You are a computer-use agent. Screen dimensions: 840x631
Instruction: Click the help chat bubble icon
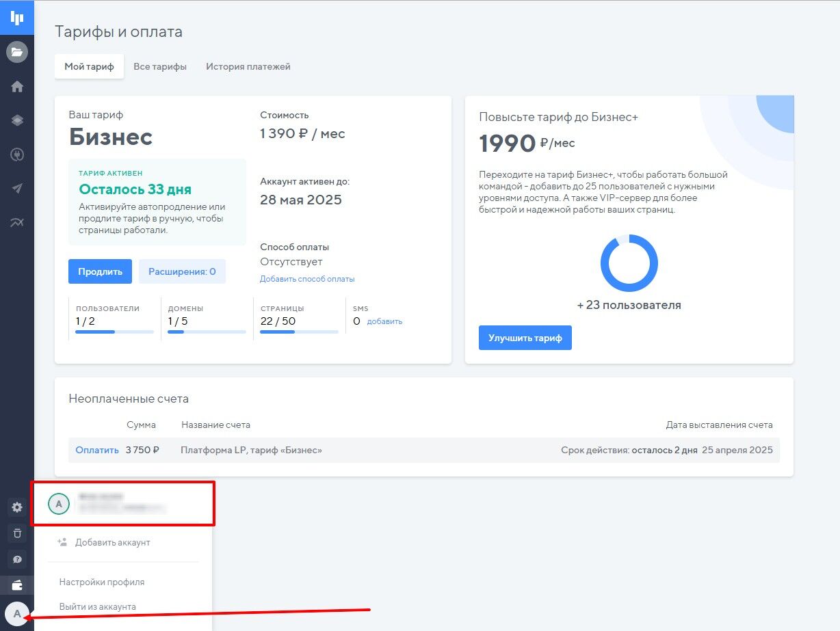pyautogui.click(x=17, y=559)
